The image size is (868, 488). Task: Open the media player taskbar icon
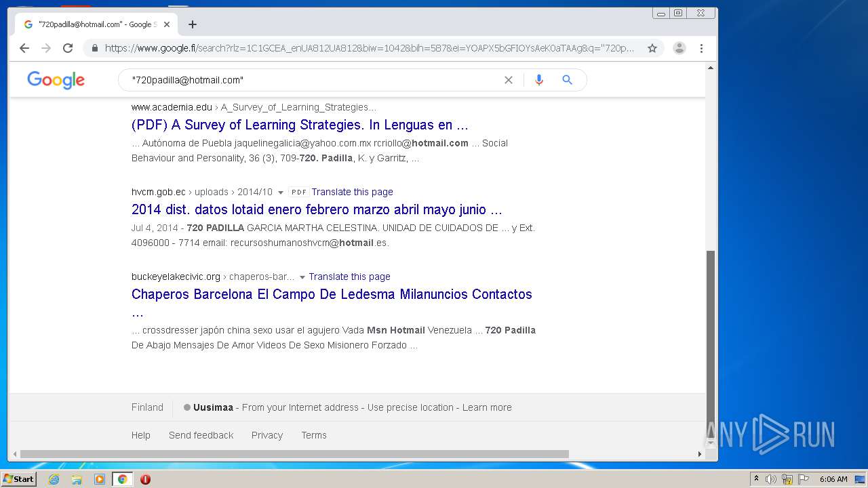point(100,479)
